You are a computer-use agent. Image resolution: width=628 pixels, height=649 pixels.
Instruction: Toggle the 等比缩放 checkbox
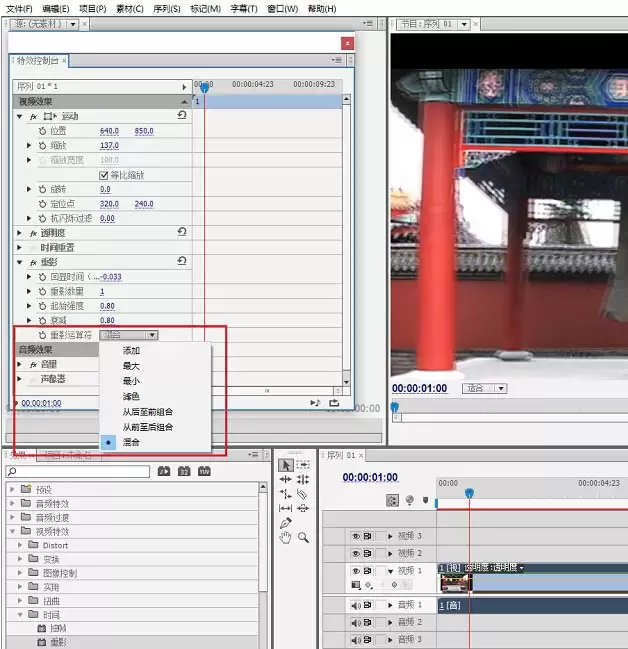coord(104,175)
